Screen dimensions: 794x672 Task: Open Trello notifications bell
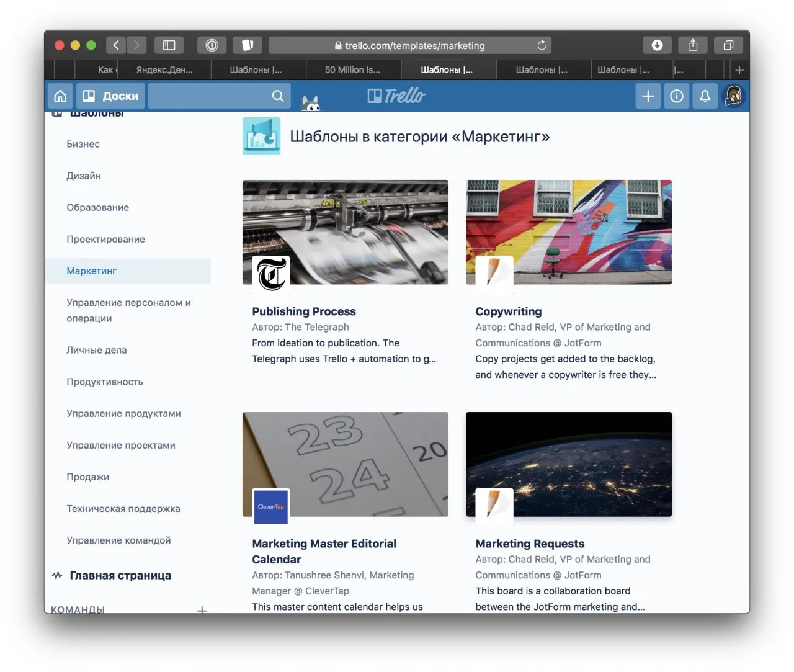(705, 96)
